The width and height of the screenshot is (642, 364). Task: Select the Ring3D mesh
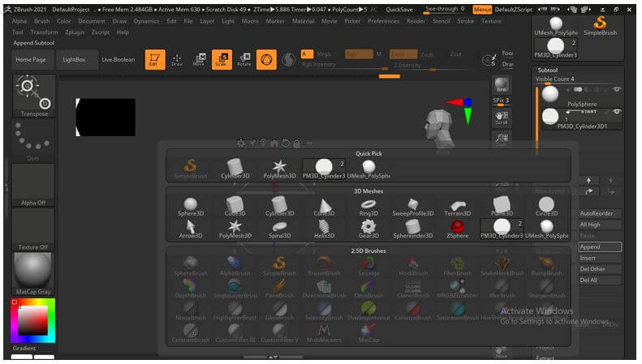coord(368,207)
